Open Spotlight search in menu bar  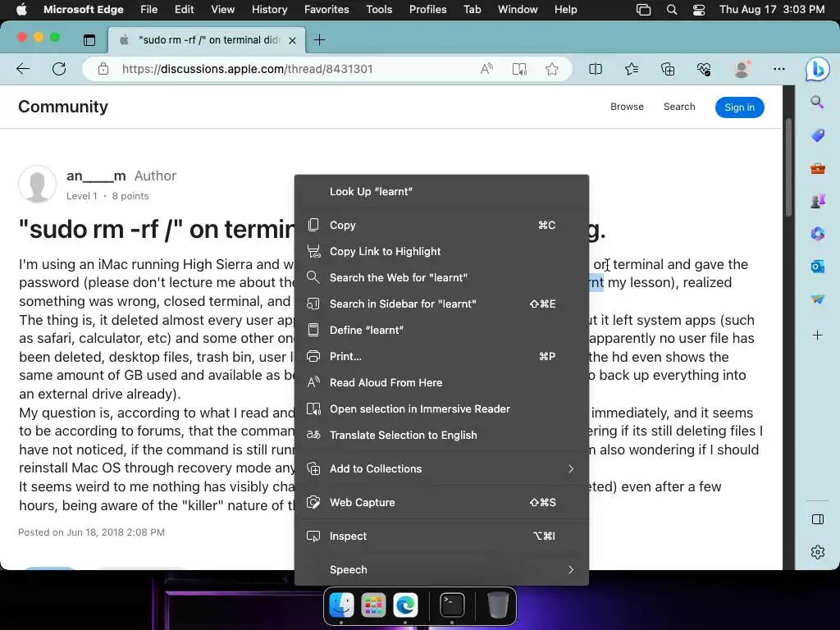[x=671, y=10]
